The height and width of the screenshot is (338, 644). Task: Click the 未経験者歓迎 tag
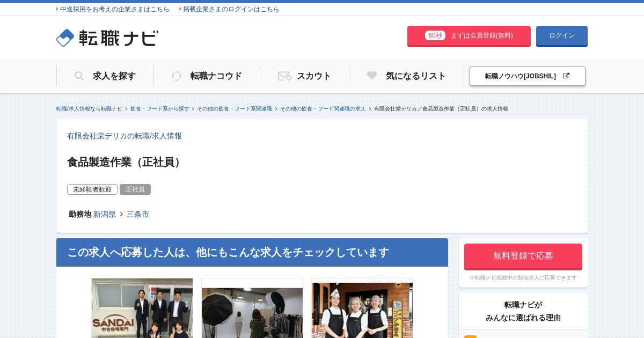pyautogui.click(x=92, y=189)
